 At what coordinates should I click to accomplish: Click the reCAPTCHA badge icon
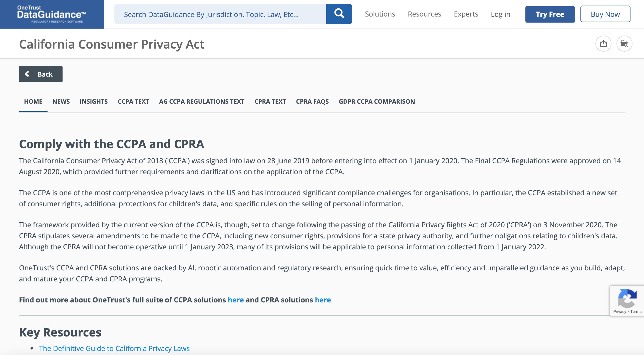click(x=627, y=298)
